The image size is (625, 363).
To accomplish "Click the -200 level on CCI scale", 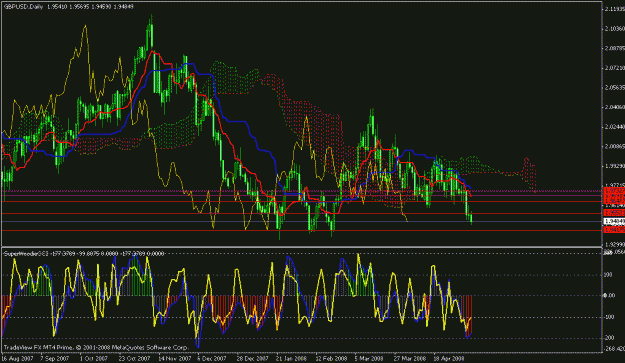I will pyautogui.click(x=609, y=337).
